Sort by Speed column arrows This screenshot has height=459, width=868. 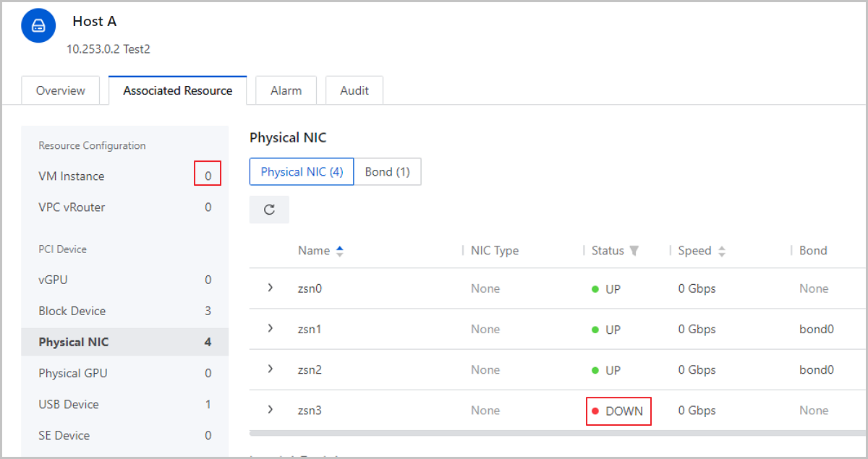(x=721, y=251)
